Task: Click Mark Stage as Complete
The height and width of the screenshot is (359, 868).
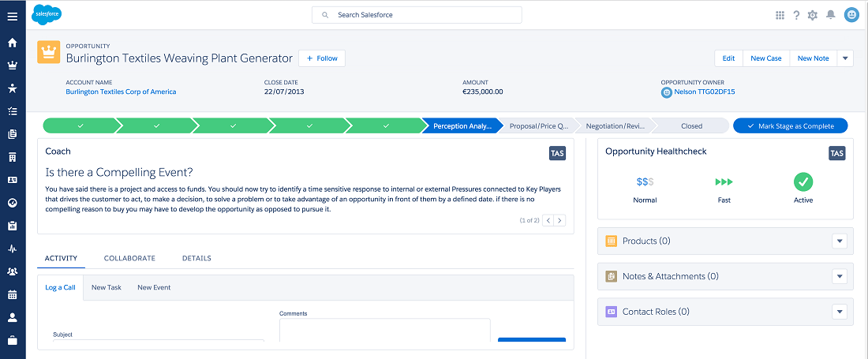Action: [791, 126]
